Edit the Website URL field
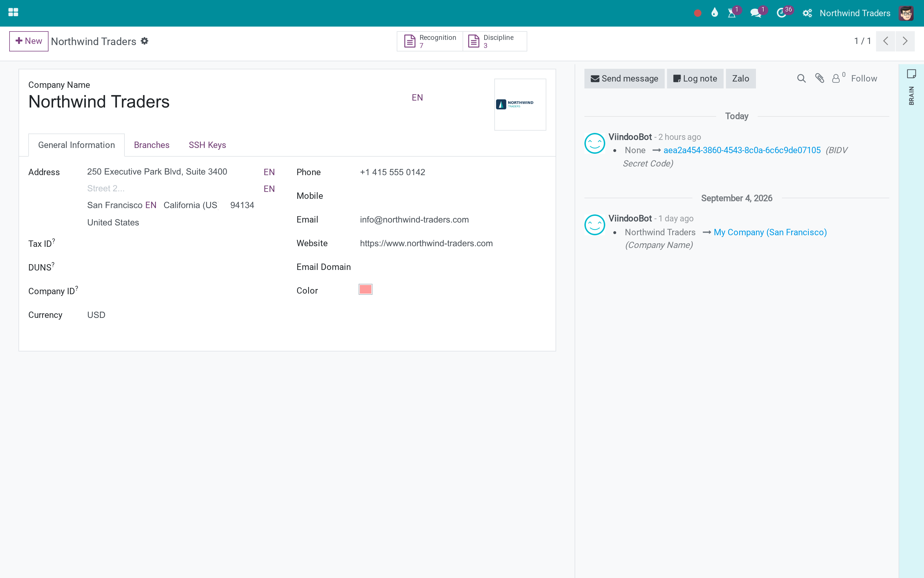Image resolution: width=924 pixels, height=578 pixels. pyautogui.click(x=453, y=243)
